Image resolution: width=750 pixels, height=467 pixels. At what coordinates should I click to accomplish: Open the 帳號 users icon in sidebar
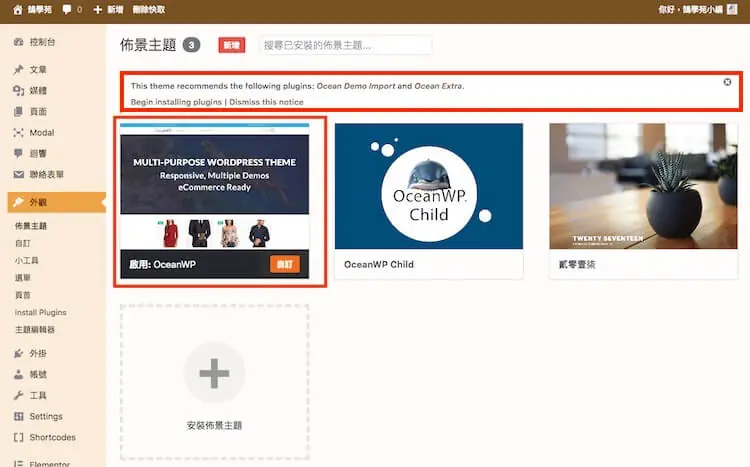point(19,375)
